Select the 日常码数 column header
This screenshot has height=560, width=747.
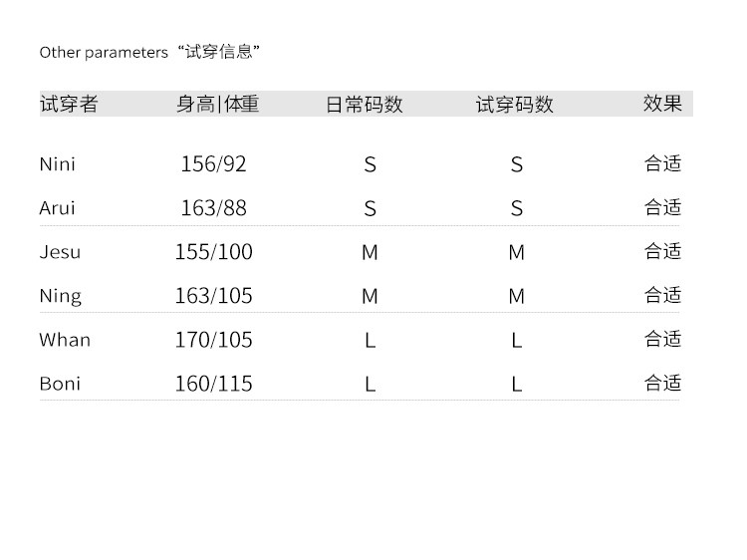365,105
